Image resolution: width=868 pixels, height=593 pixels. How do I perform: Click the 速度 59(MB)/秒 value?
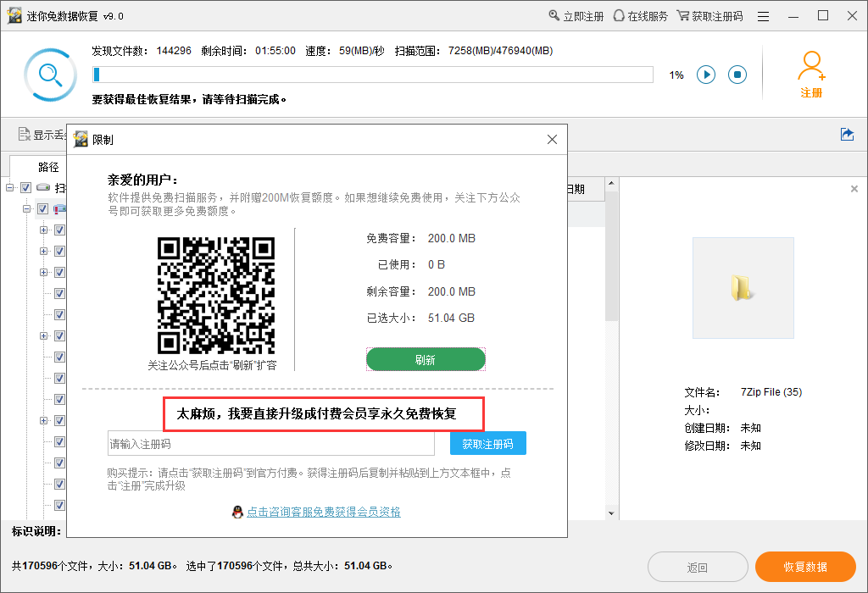[x=361, y=51]
